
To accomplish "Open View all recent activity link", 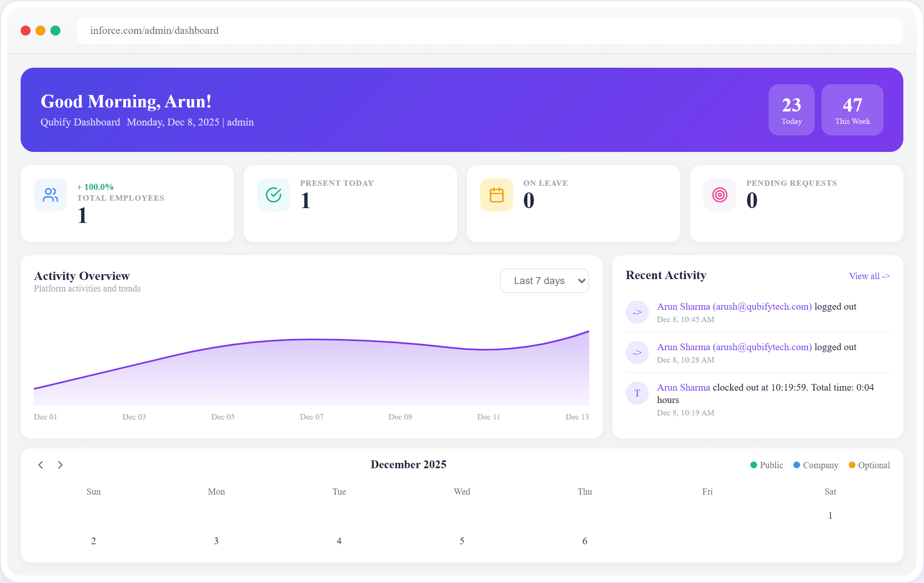I will [x=869, y=276].
